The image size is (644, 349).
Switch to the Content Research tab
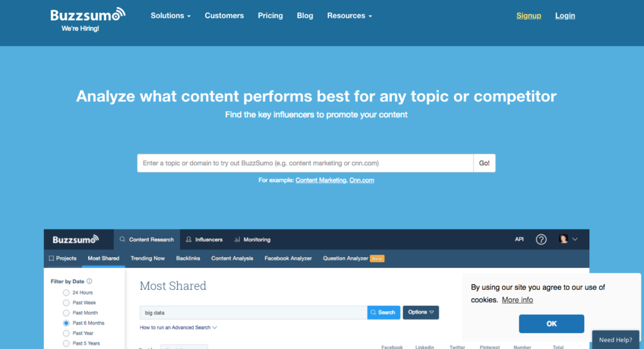[x=147, y=240]
